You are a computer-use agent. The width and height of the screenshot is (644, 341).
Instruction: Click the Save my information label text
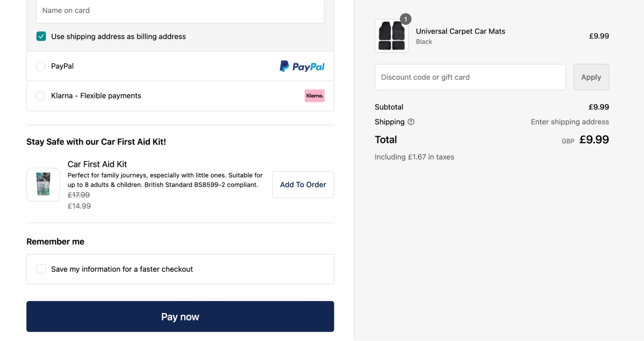[x=122, y=269]
